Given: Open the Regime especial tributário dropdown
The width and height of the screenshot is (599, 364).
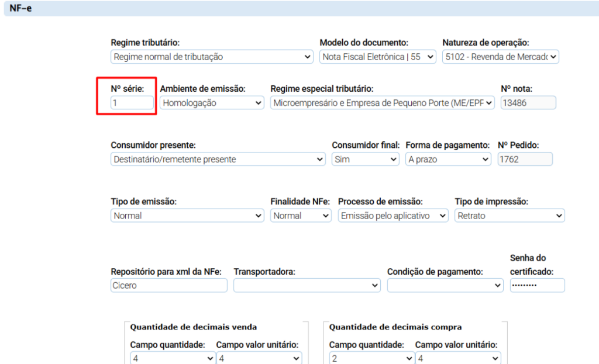Looking at the screenshot, I should point(383,103).
